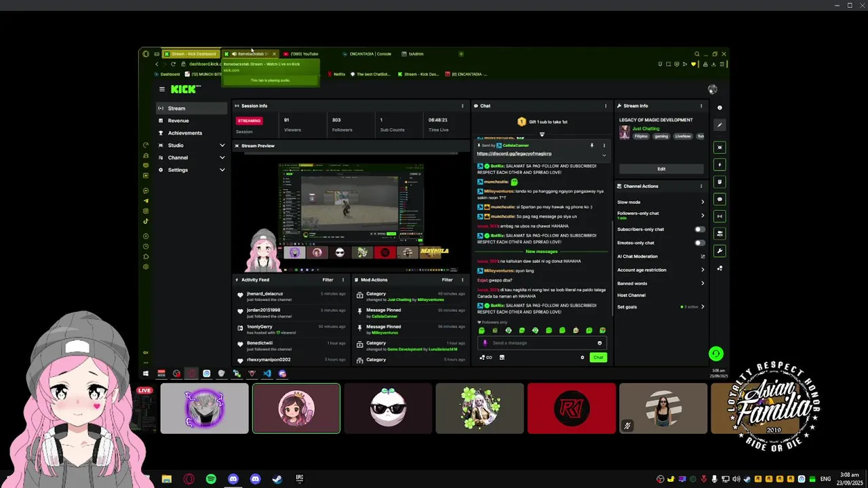Screen dimensions: 868x488
Task: Open Stream Info panel options menu
Action: (701, 106)
